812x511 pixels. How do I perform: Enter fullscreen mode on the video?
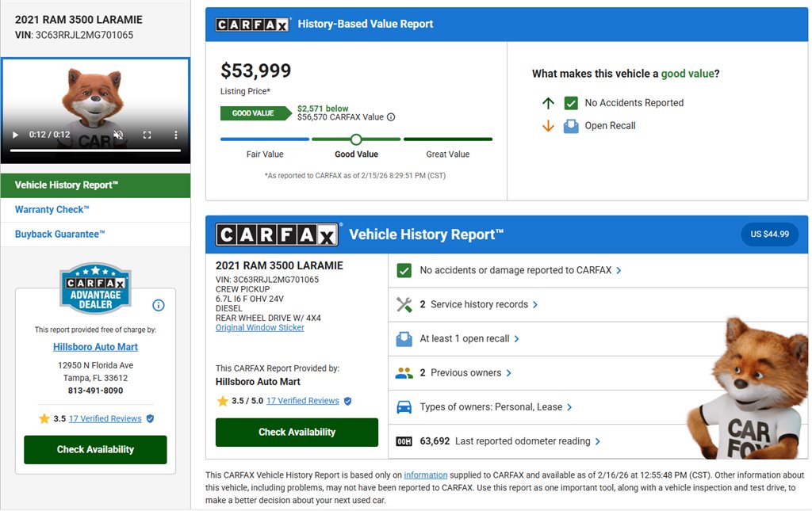pyautogui.click(x=147, y=135)
